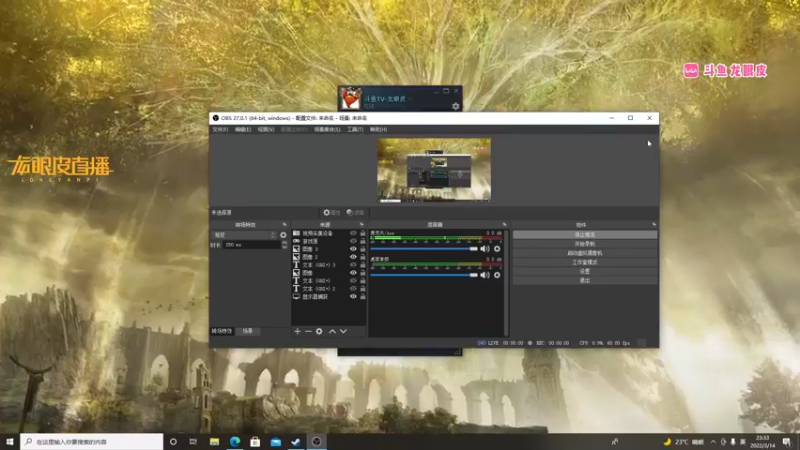Open the 场景集合(S) menu
The height and width of the screenshot is (450, 800).
327,130
